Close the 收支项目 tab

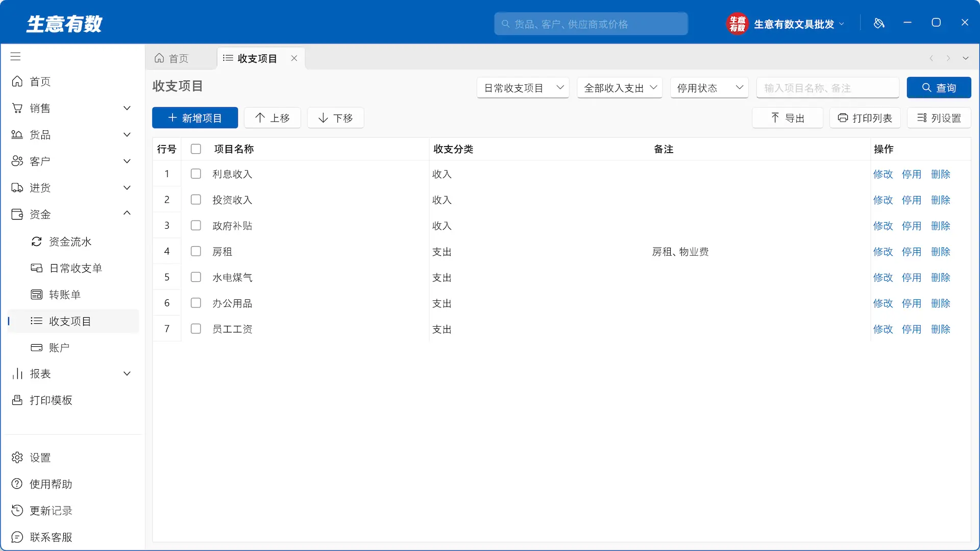[x=294, y=58]
